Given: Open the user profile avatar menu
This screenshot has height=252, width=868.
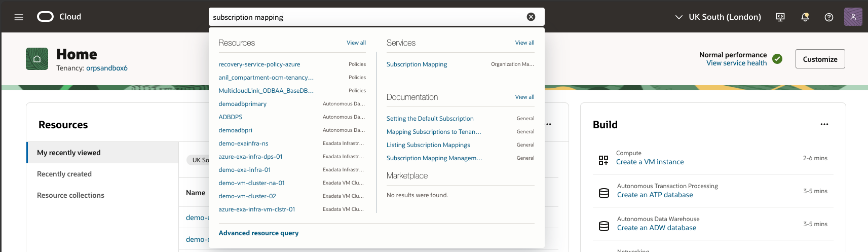Looking at the screenshot, I should 853,17.
